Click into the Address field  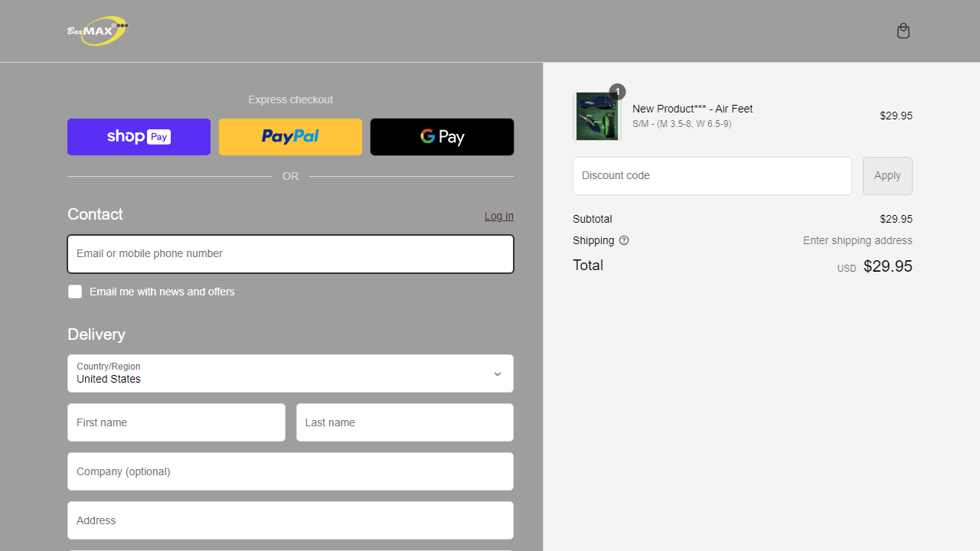pyautogui.click(x=290, y=520)
